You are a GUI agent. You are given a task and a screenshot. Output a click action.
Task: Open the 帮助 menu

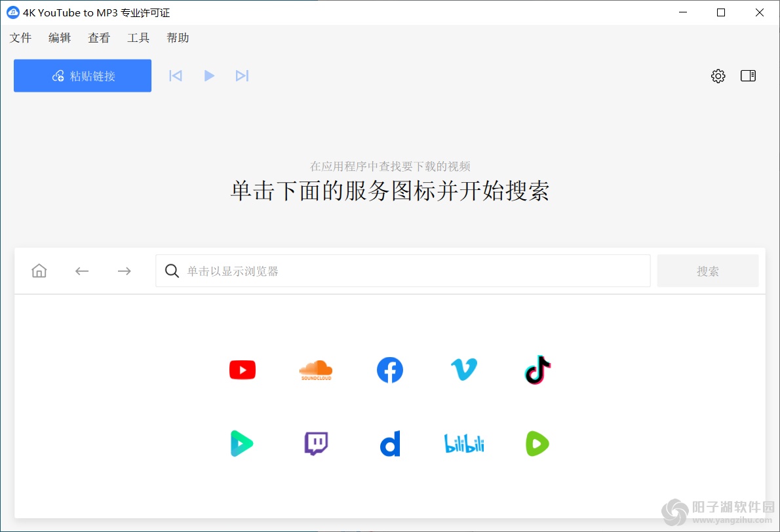(x=177, y=38)
